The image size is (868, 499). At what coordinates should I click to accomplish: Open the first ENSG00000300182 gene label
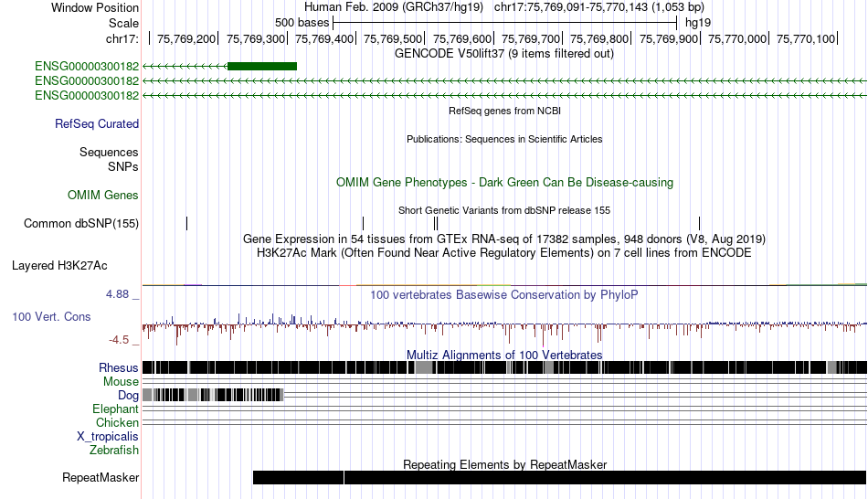coord(87,67)
